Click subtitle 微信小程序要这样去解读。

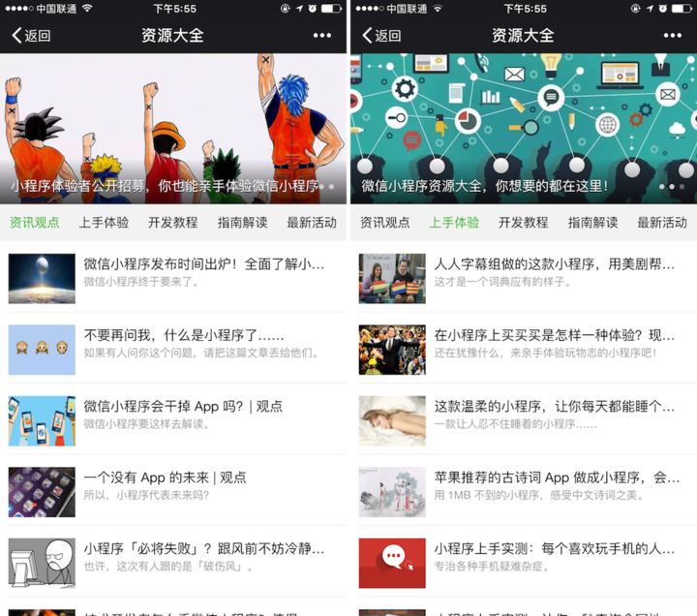(x=147, y=424)
